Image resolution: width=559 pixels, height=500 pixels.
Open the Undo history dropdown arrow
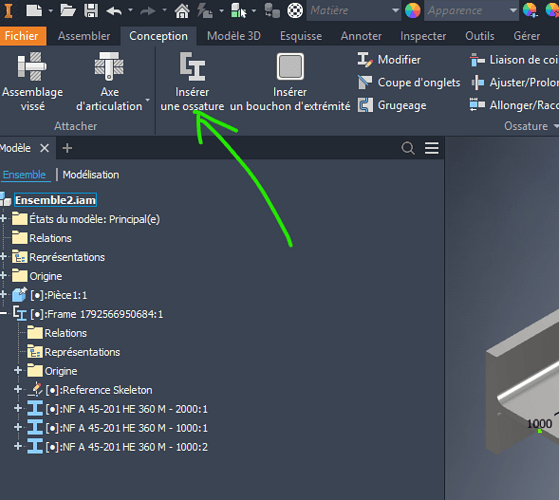pyautogui.click(x=130, y=10)
